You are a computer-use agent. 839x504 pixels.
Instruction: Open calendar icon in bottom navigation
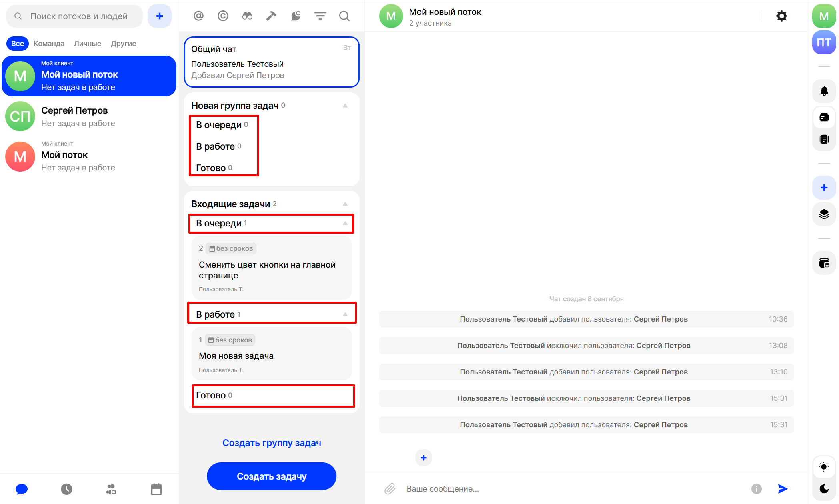click(x=156, y=489)
